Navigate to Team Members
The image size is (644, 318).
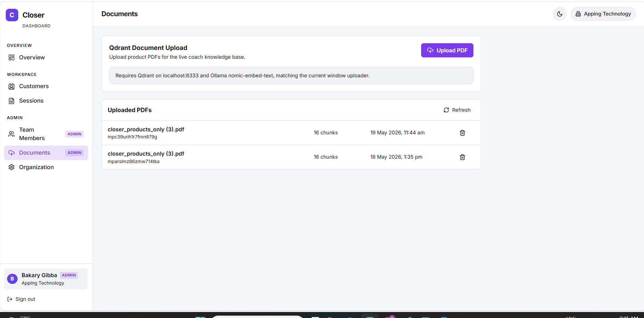pyautogui.click(x=46, y=134)
